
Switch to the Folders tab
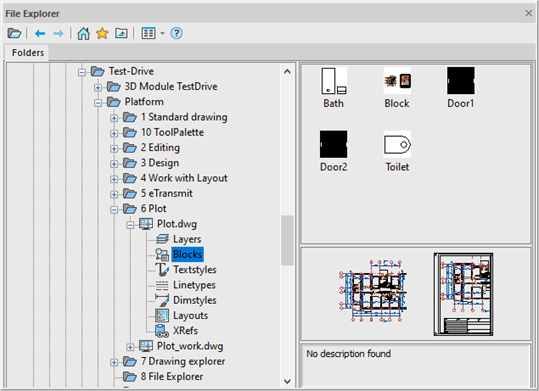pyautogui.click(x=28, y=53)
